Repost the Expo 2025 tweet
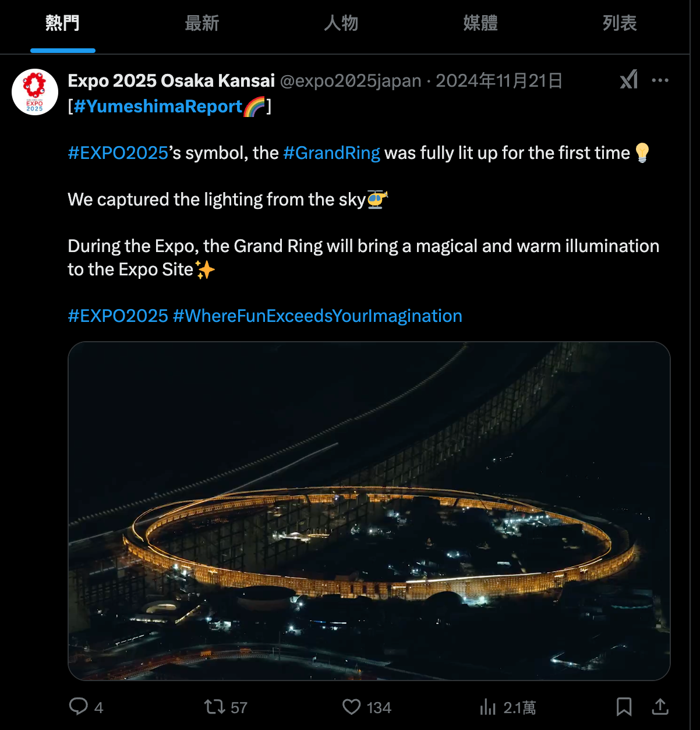This screenshot has width=700, height=730. pyautogui.click(x=215, y=707)
